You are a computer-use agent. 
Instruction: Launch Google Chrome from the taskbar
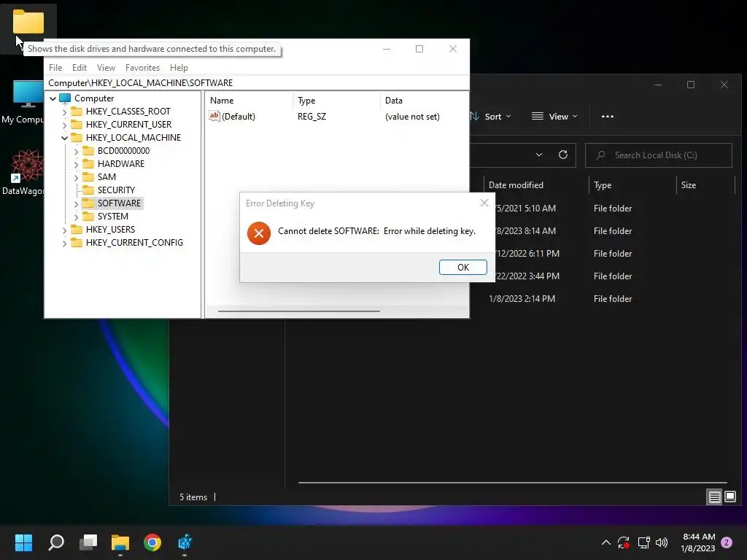152,542
